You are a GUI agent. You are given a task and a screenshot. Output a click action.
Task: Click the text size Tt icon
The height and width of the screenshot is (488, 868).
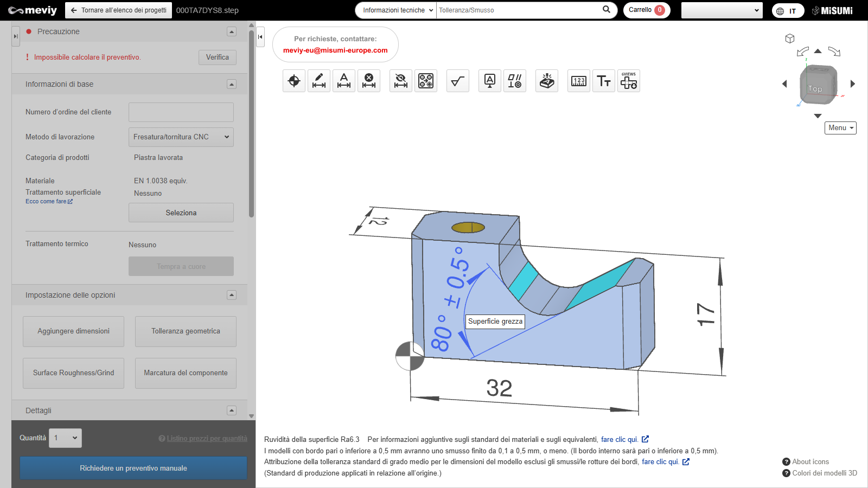pos(604,81)
